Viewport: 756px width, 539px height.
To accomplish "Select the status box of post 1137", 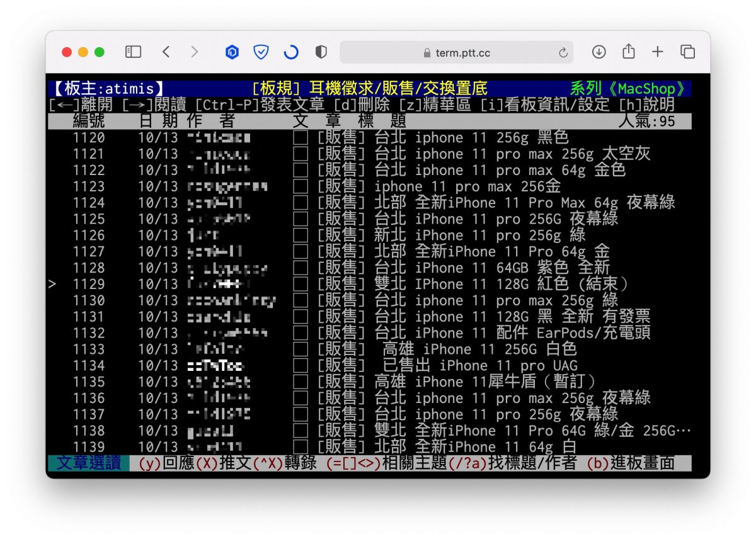I will click(301, 414).
